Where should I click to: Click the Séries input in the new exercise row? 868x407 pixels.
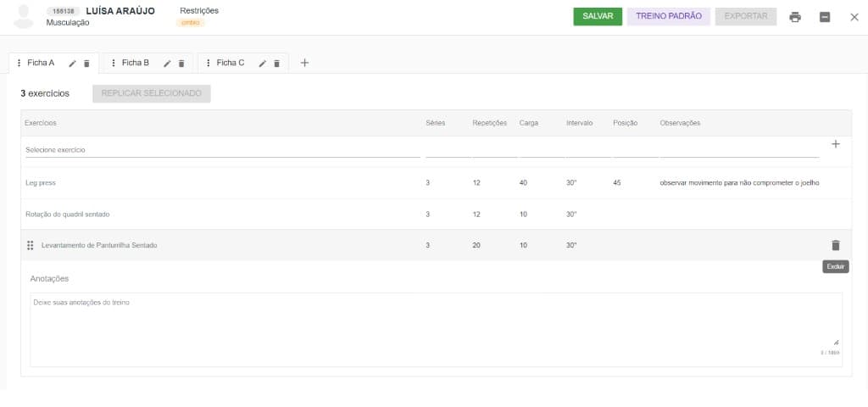[448, 150]
